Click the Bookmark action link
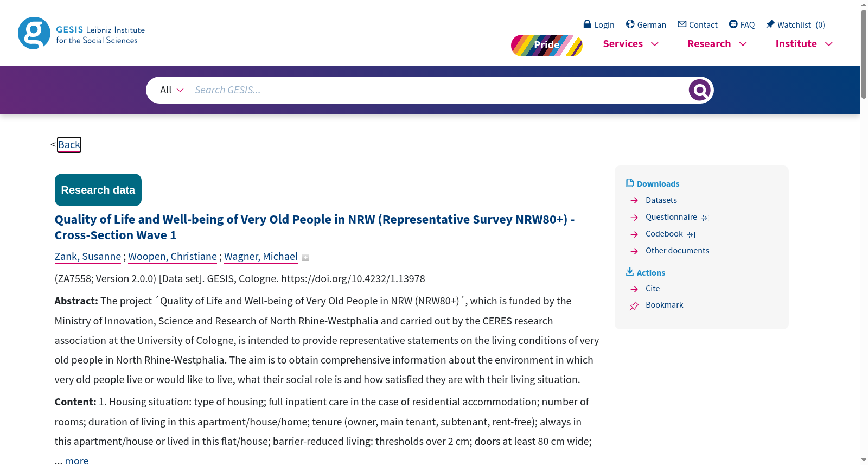This screenshot has height=465, width=868. click(x=665, y=305)
